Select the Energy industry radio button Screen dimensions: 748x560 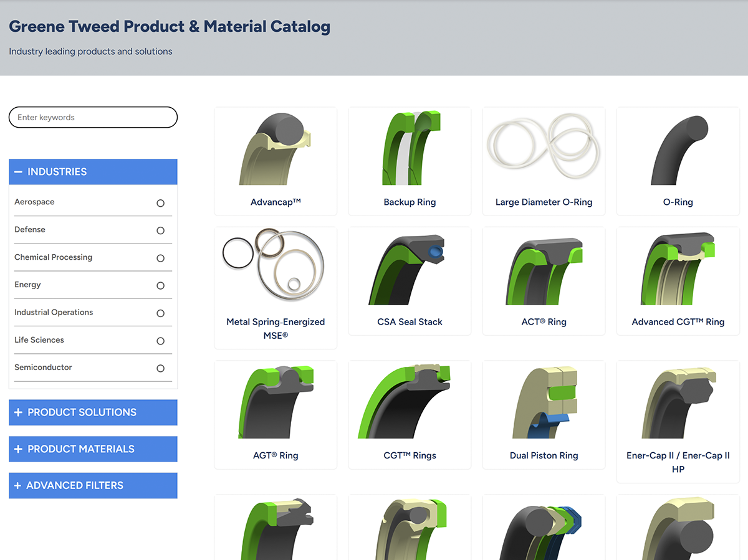click(x=160, y=286)
